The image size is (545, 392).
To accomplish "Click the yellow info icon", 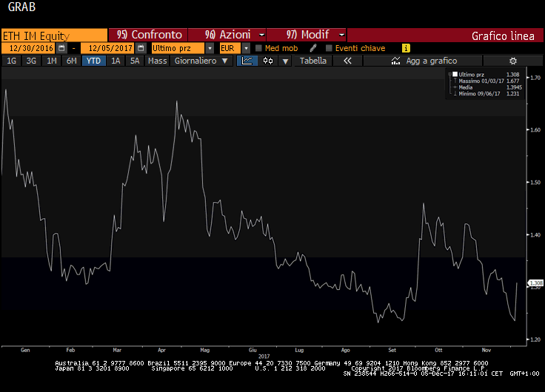I will [x=406, y=48].
